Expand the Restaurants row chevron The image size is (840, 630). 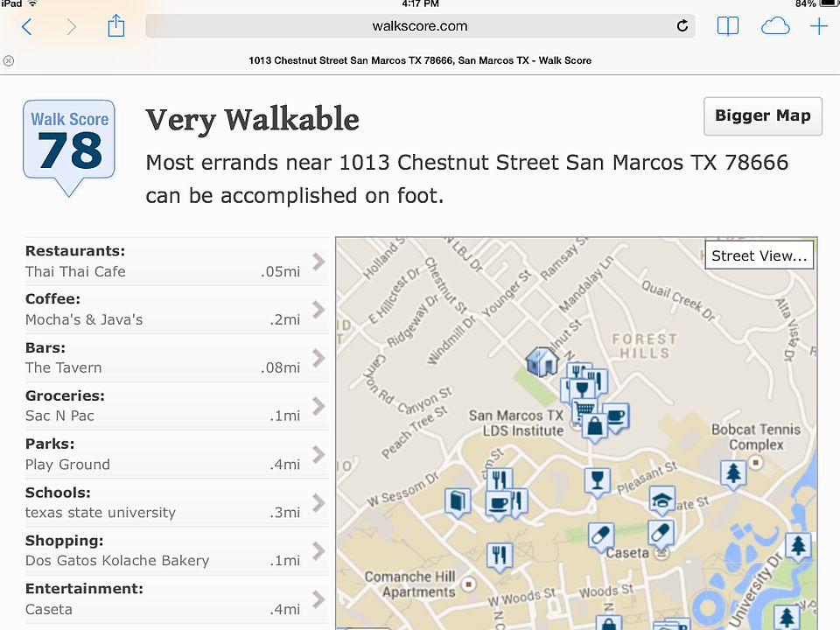click(x=318, y=262)
